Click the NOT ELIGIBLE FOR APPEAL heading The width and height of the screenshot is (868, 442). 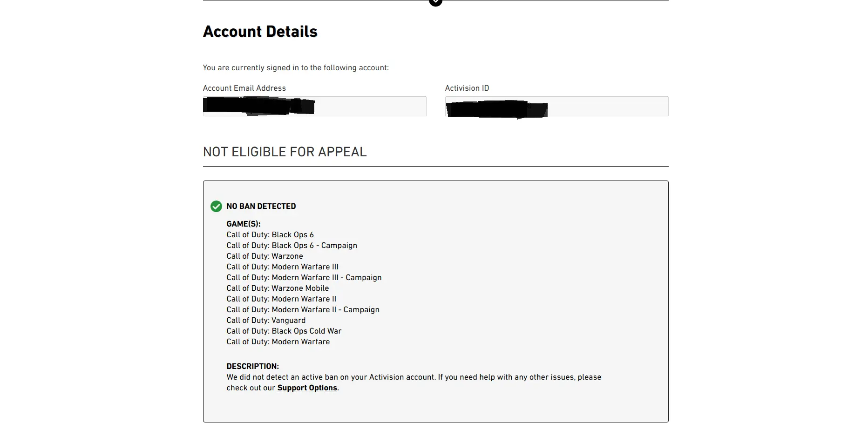coord(285,152)
